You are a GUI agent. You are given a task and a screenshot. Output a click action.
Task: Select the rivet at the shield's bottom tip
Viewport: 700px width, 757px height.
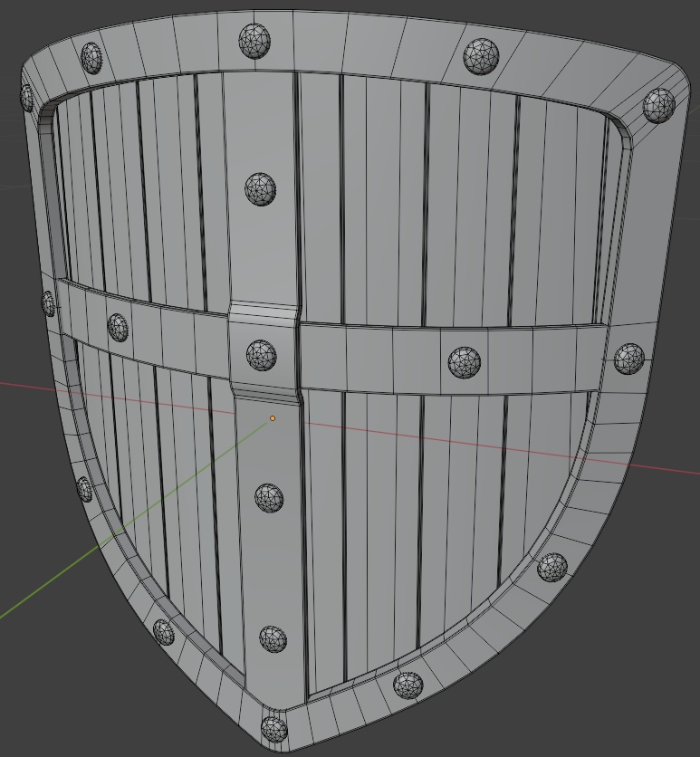(273, 729)
